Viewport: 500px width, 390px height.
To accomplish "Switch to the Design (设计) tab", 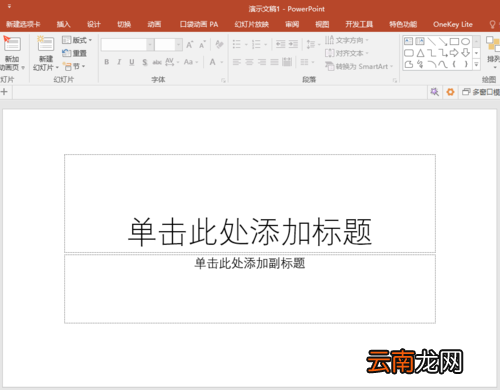I will [94, 24].
